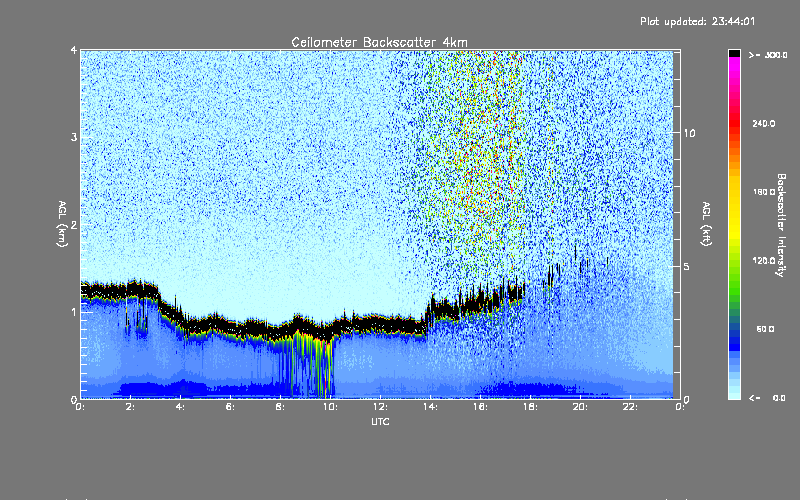Click the 3 km tick label
Screen dimensions: 800x500
74,137
